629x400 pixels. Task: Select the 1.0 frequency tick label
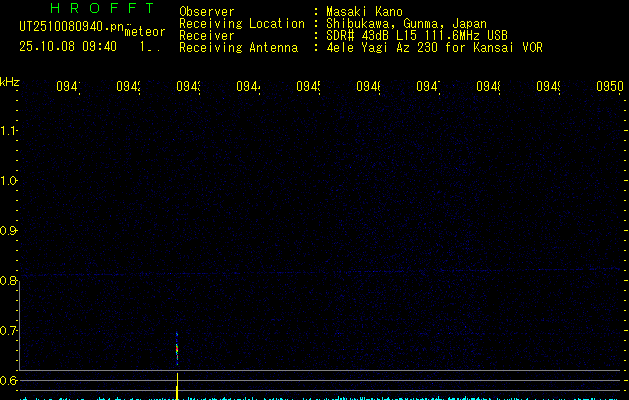[9, 181]
